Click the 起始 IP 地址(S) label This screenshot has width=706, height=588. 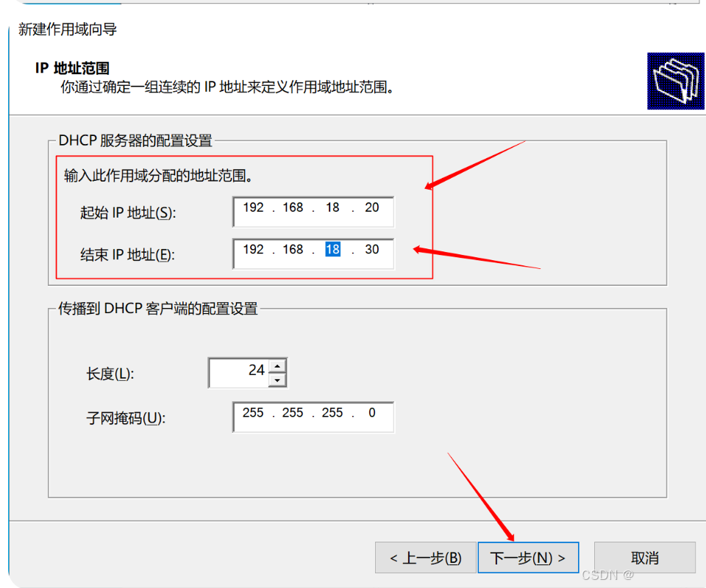(x=128, y=212)
